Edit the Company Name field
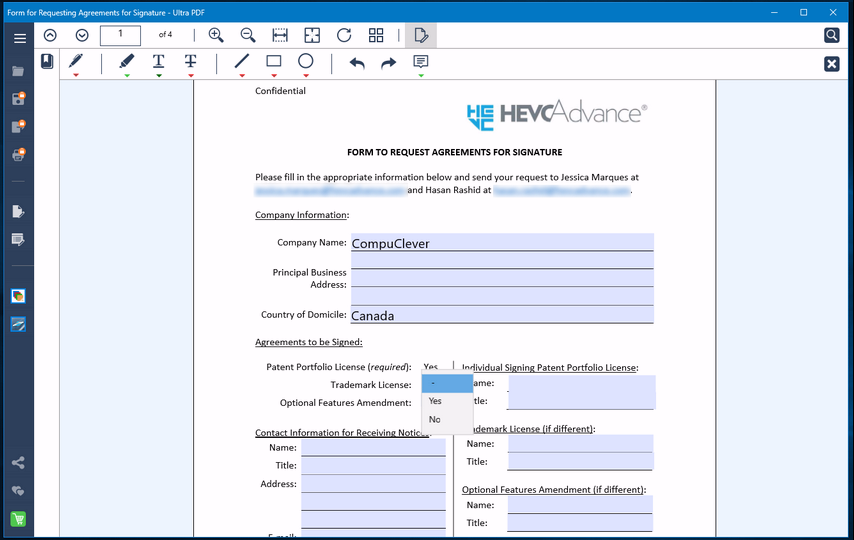 pyautogui.click(x=502, y=242)
